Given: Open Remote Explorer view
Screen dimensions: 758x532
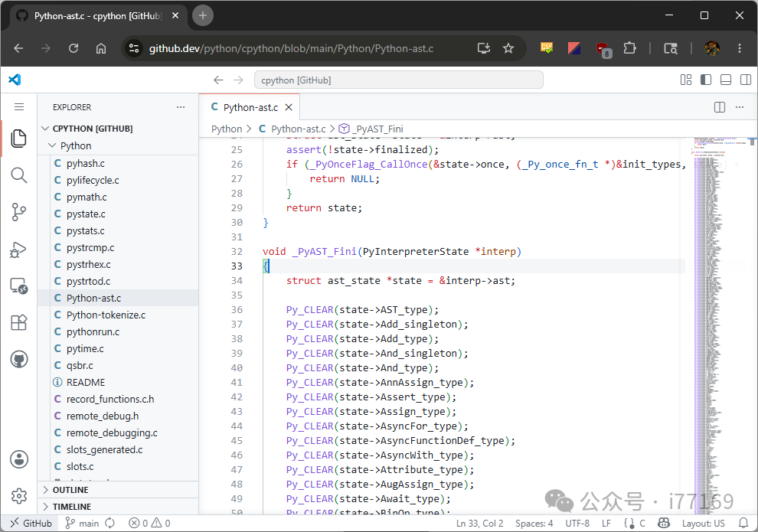Looking at the screenshot, I should 19,286.
